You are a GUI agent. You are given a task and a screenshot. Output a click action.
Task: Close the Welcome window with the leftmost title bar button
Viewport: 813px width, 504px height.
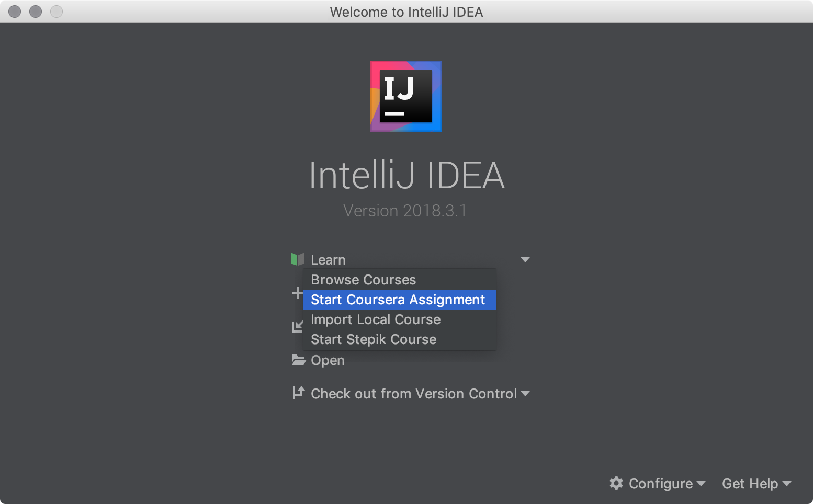15,12
